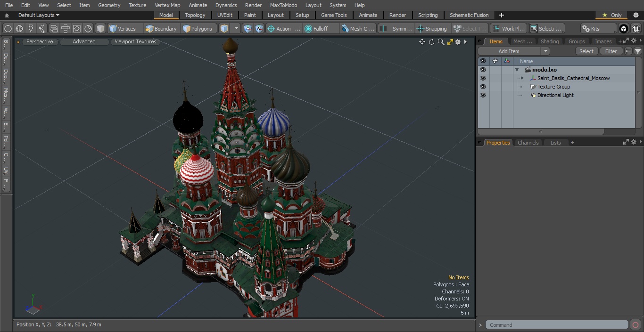Click the viewport rotate icon
644x332 pixels.
pos(431,42)
